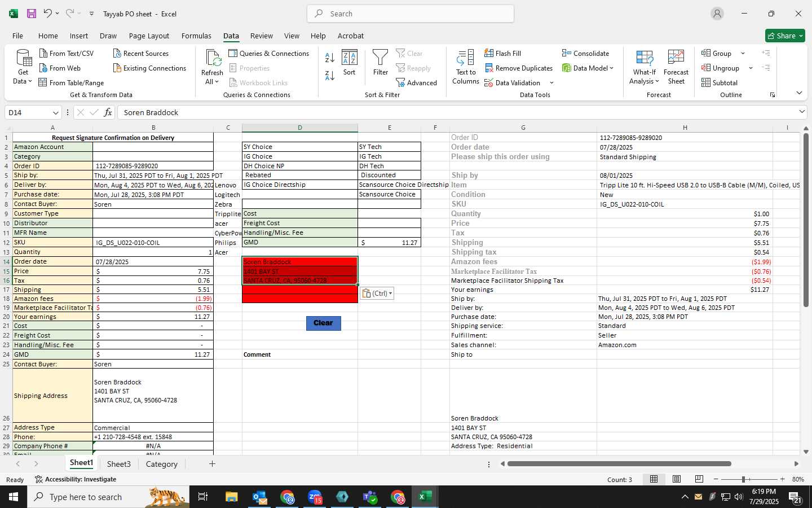
Task: Sort A to Z ascending
Action: (330, 58)
